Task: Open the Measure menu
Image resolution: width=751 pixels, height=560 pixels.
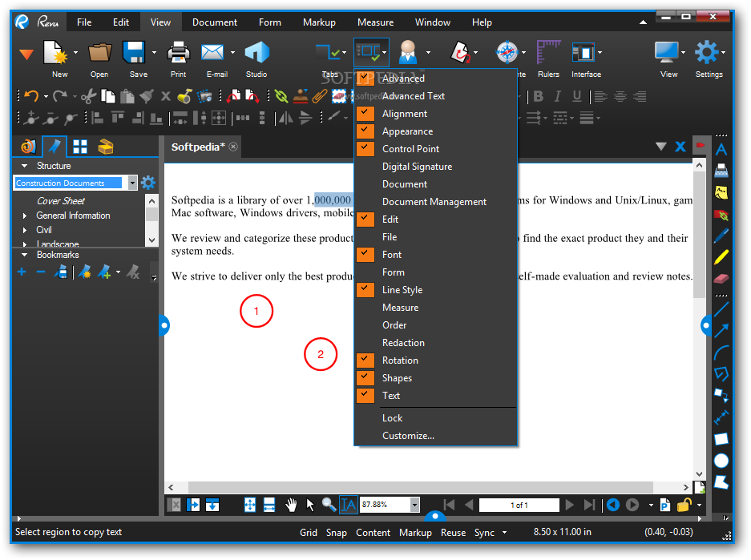Action: tap(375, 22)
